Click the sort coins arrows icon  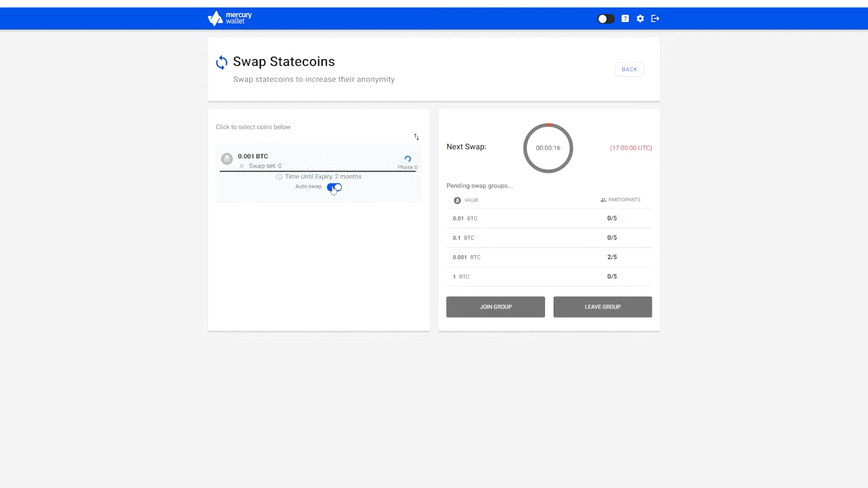[x=416, y=137]
